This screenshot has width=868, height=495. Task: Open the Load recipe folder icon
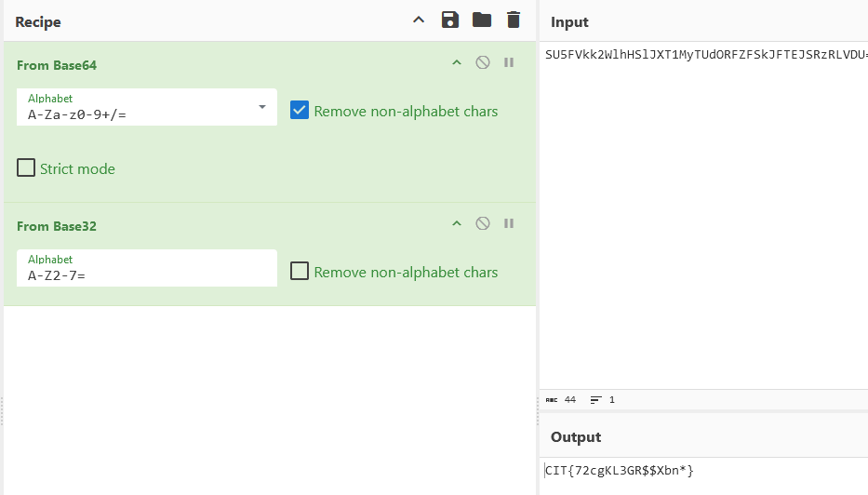point(481,20)
